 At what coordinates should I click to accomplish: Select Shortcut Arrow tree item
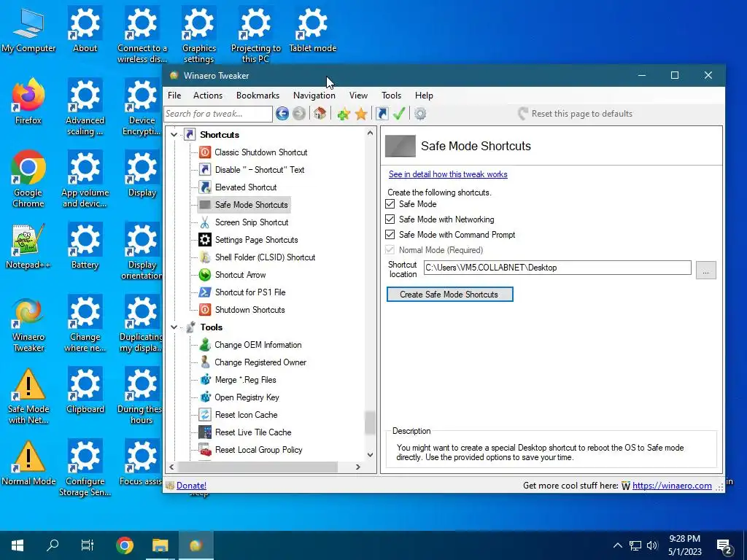point(240,275)
